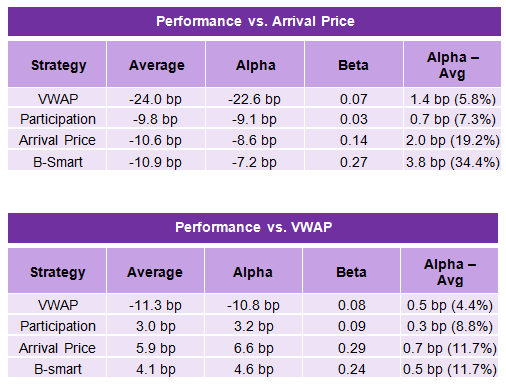The height and width of the screenshot is (391, 506).
Task: Click the 'Performance vs. Arrival Price' title banner
Action: pyautogui.click(x=254, y=21)
